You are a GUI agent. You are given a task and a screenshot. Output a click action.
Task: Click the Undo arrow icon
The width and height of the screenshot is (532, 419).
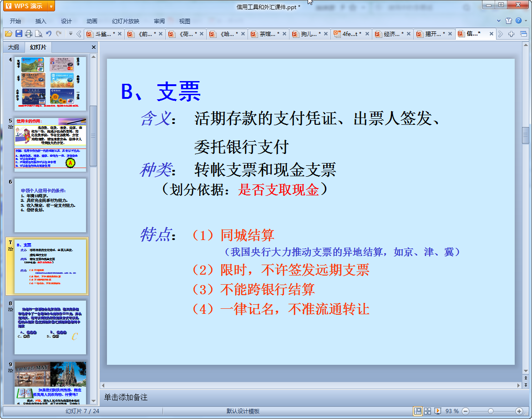(48, 34)
